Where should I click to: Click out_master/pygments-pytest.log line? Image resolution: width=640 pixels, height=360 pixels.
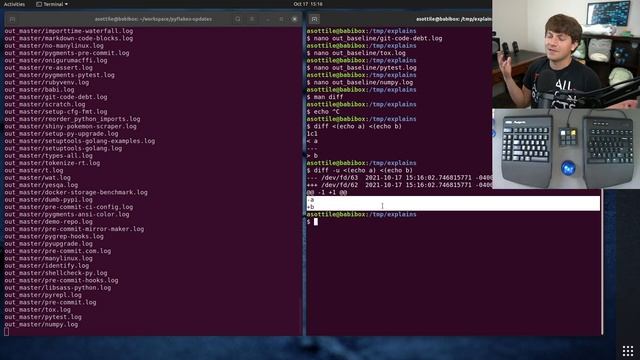click(x=60, y=75)
